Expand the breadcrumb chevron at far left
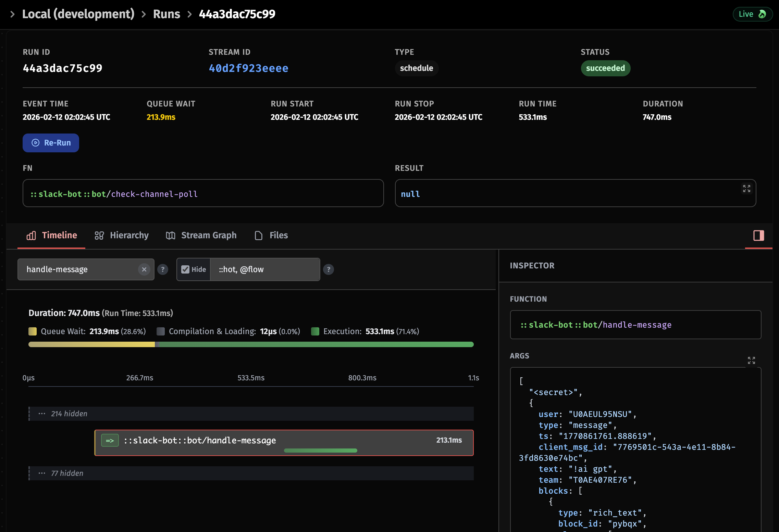 (x=13, y=14)
